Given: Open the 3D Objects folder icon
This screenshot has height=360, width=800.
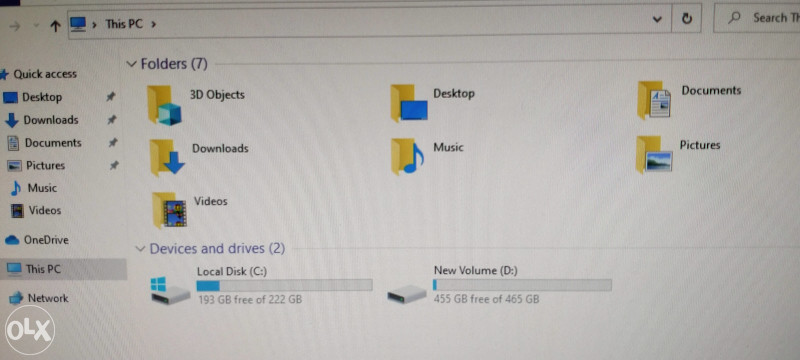Looking at the screenshot, I should (164, 106).
